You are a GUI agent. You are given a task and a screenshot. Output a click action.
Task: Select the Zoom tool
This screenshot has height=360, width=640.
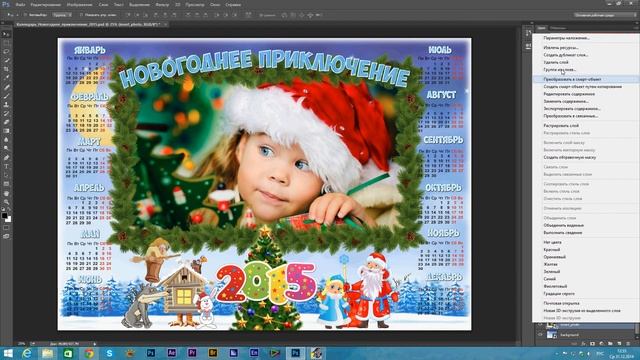(x=6, y=202)
